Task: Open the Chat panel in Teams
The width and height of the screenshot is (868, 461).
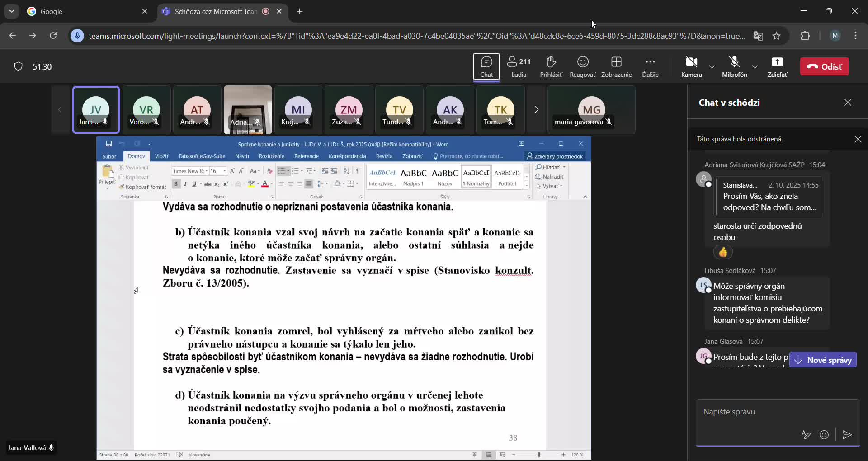Action: (486, 66)
